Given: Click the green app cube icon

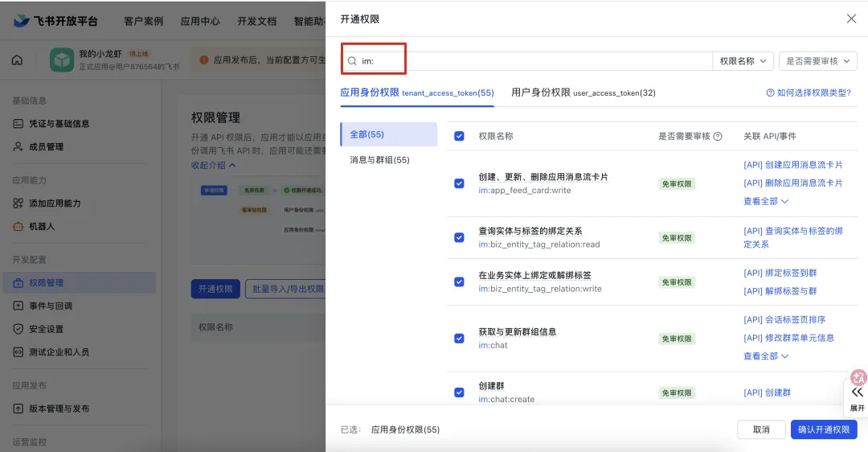Looking at the screenshot, I should pos(61,60).
